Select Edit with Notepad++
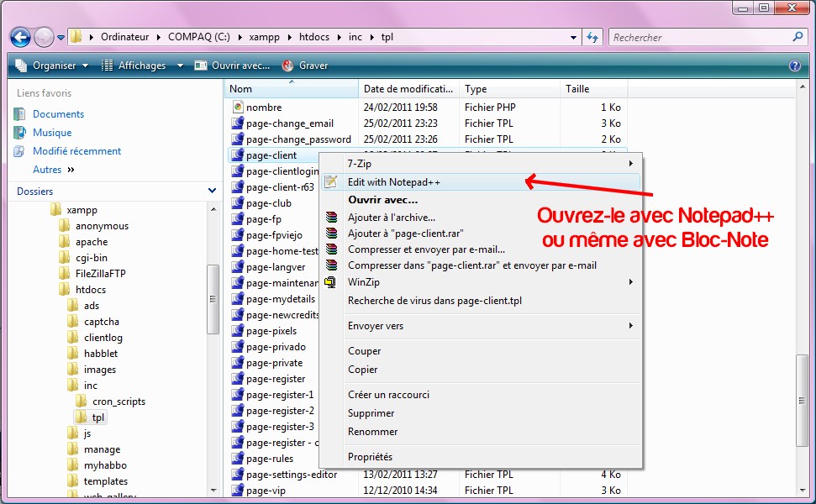Screen dimensions: 816x504 (x=481, y=182)
